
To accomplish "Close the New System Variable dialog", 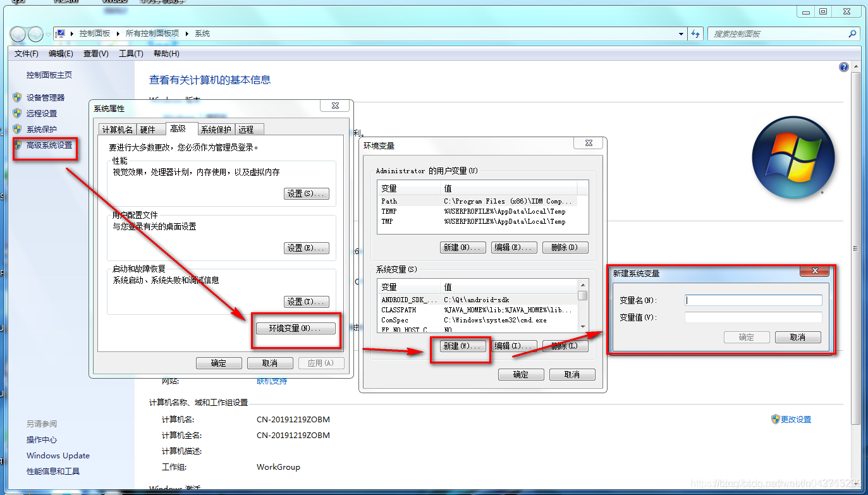I will (814, 271).
